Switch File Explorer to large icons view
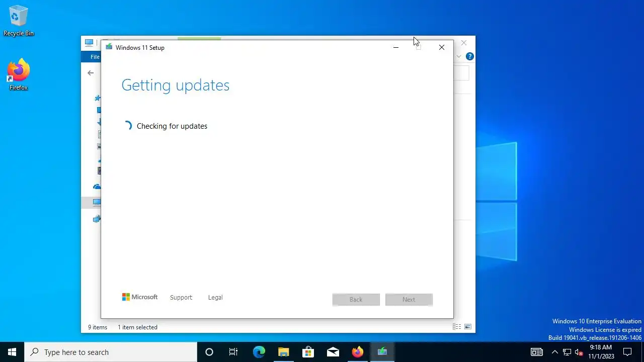644x362 pixels. pyautogui.click(x=468, y=327)
